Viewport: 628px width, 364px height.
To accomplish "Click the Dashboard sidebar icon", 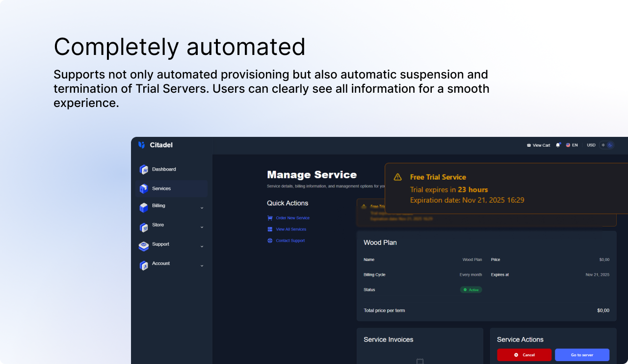I will pyautogui.click(x=144, y=170).
